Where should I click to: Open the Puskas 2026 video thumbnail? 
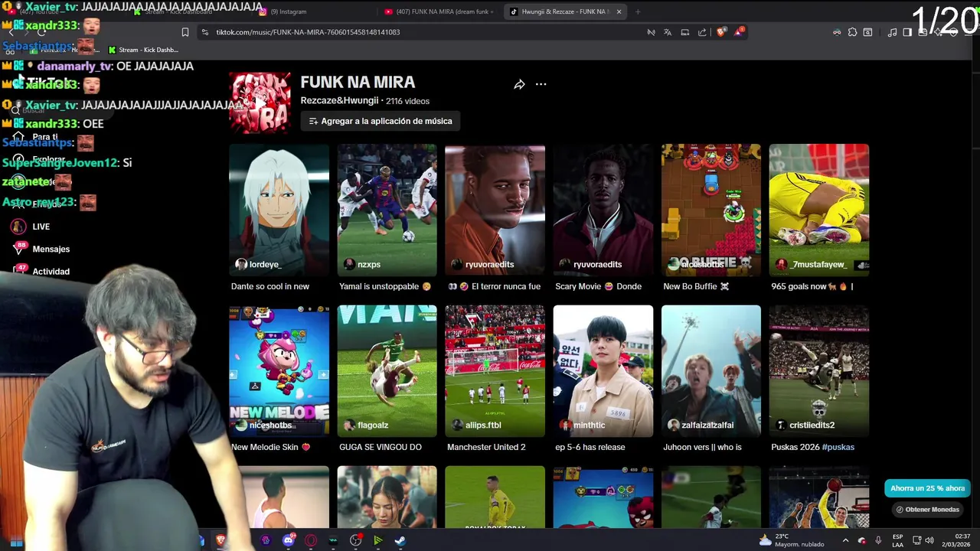(819, 370)
